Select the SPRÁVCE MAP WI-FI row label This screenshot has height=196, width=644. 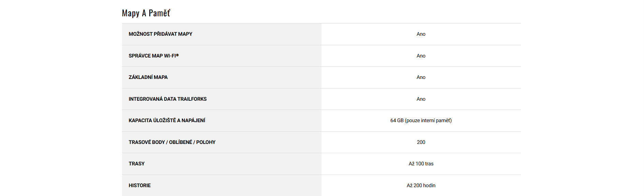152,56
